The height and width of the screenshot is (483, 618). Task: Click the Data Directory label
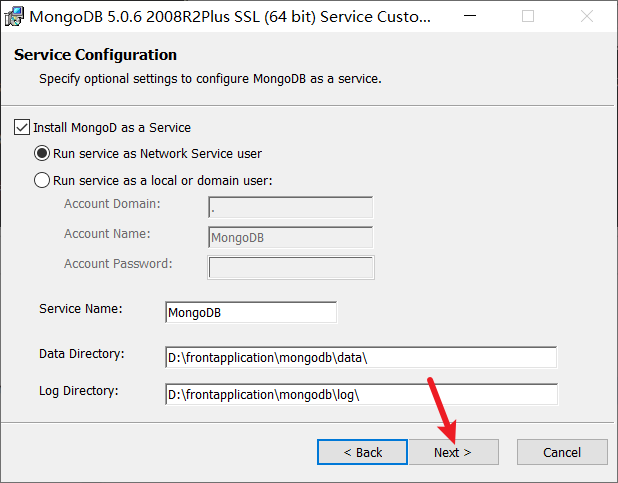[x=82, y=354]
